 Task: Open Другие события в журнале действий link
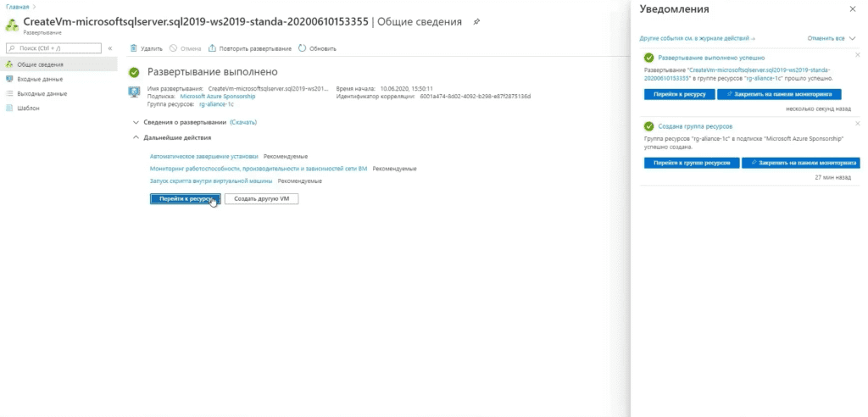pos(698,38)
